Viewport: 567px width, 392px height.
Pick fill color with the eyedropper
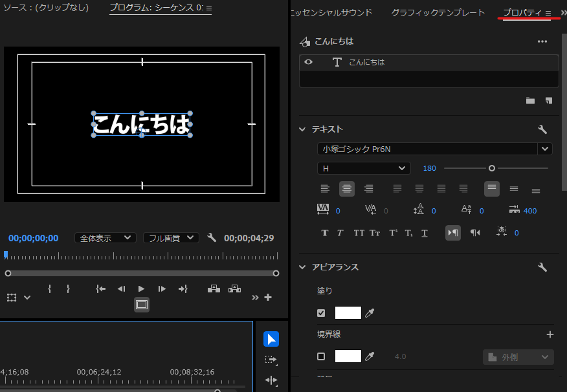tap(370, 313)
